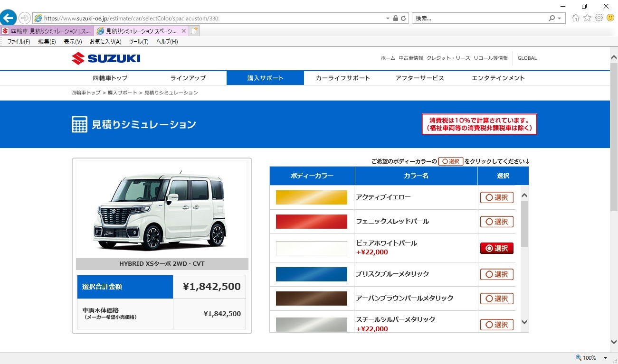Click the smiley feedback icon
Viewport: 618px width, 364px height.
click(610, 18)
